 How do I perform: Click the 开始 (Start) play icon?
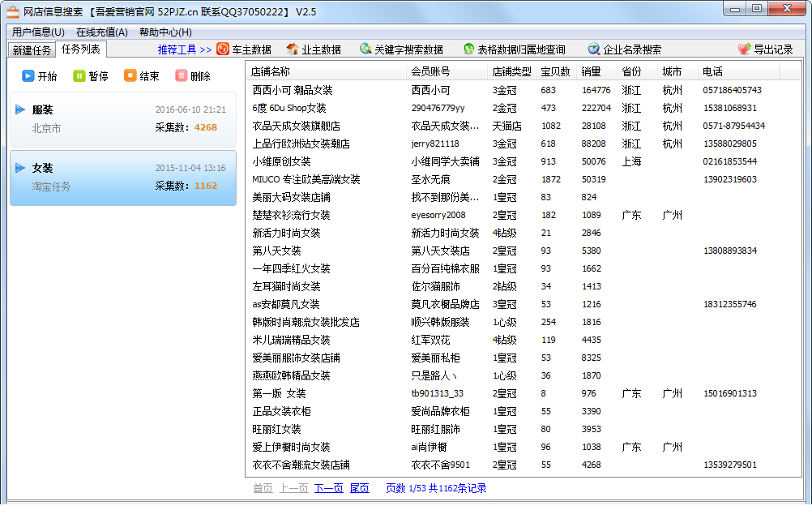28,76
